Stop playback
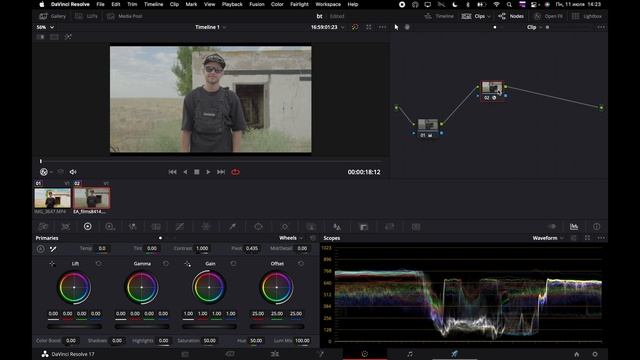 [x=197, y=172]
